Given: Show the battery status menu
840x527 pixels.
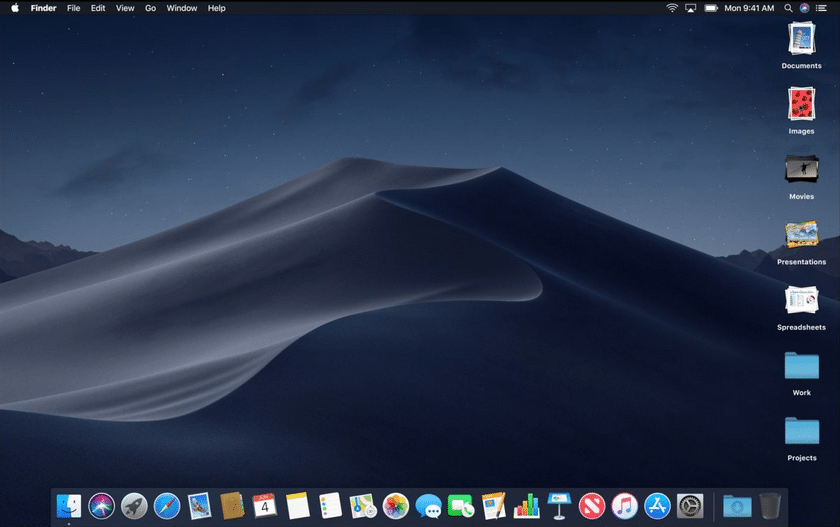Looking at the screenshot, I should point(711,8).
